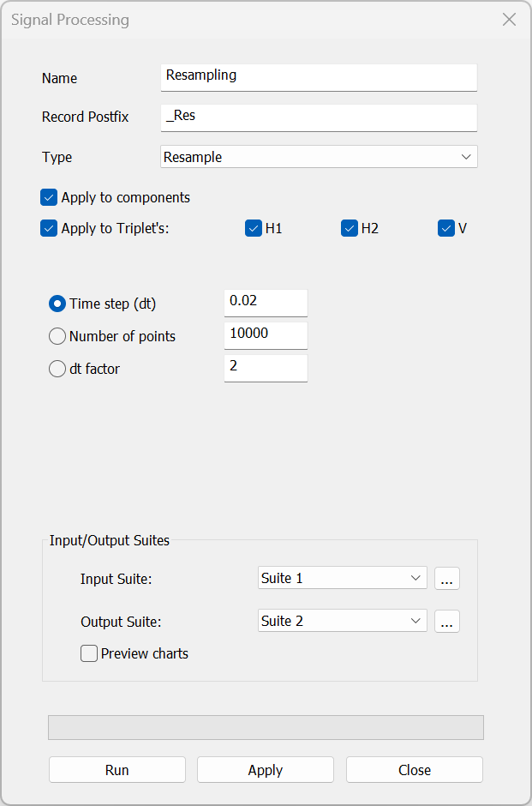Image resolution: width=532 pixels, height=806 pixels.
Task: Uncheck the H2 component checkbox
Action: pos(350,229)
